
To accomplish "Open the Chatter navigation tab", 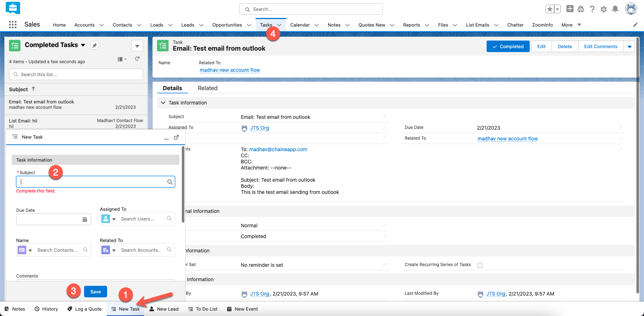I will click(515, 25).
